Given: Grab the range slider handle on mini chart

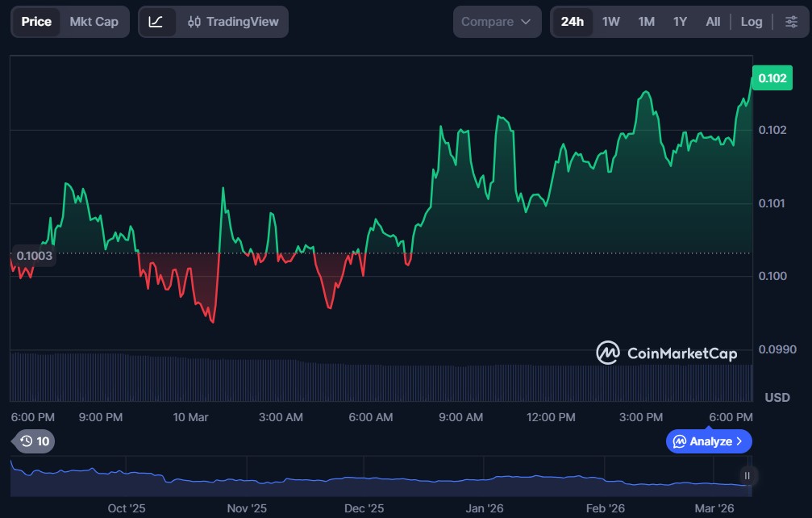Looking at the screenshot, I should (x=747, y=476).
